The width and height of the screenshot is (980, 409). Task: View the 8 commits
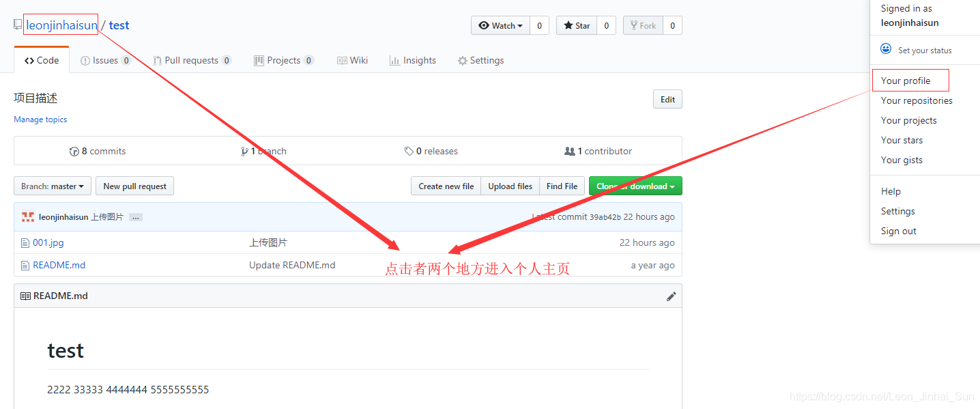(98, 151)
